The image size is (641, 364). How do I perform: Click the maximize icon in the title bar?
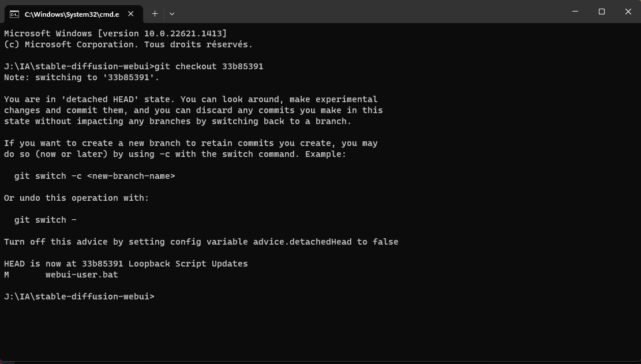601,12
